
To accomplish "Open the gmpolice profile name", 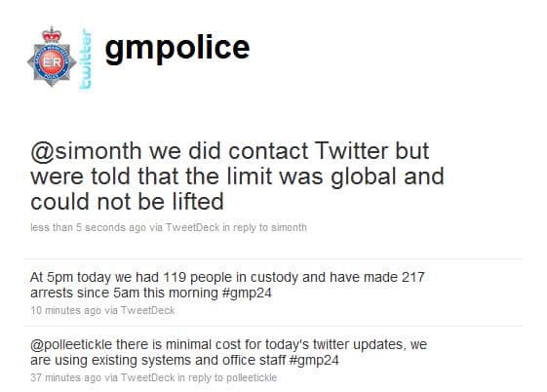I will 177,48.
